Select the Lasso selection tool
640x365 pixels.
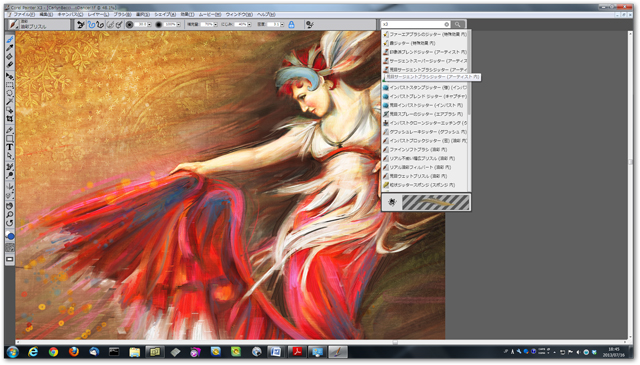click(x=9, y=93)
